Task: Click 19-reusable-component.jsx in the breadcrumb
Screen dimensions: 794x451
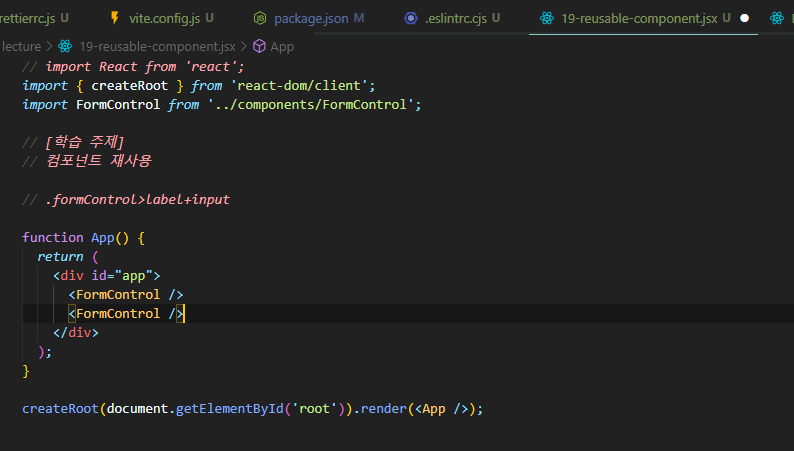Action: pos(157,47)
